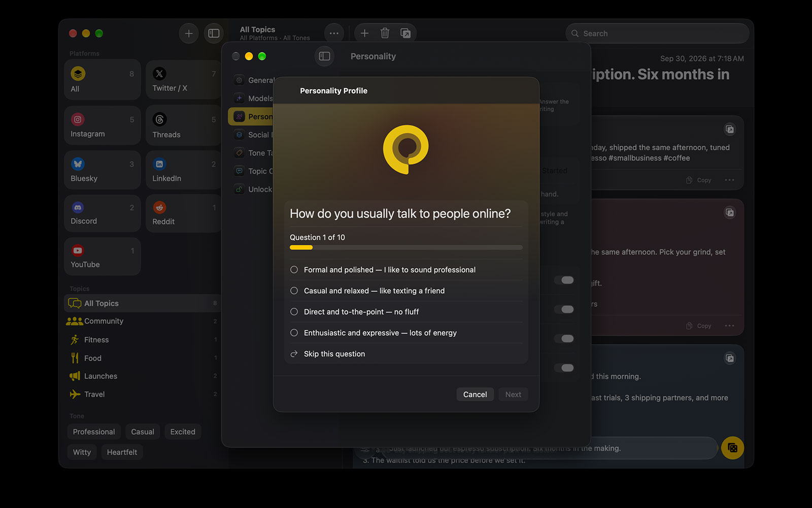Select Launches topic
This screenshot has height=508, width=812.
coord(143,376)
